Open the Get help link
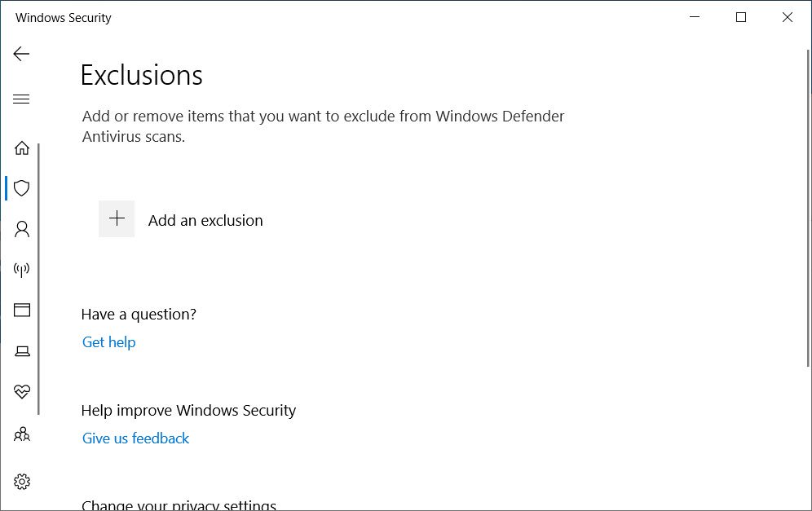812x511 pixels. [108, 342]
